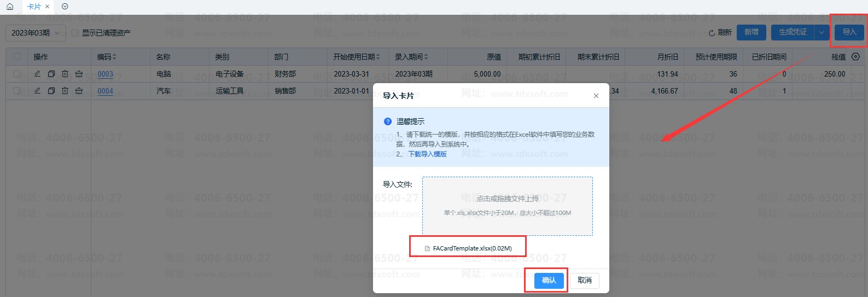Open the 2023年03期 period dropdown
The height and width of the screenshot is (297, 868).
point(36,33)
